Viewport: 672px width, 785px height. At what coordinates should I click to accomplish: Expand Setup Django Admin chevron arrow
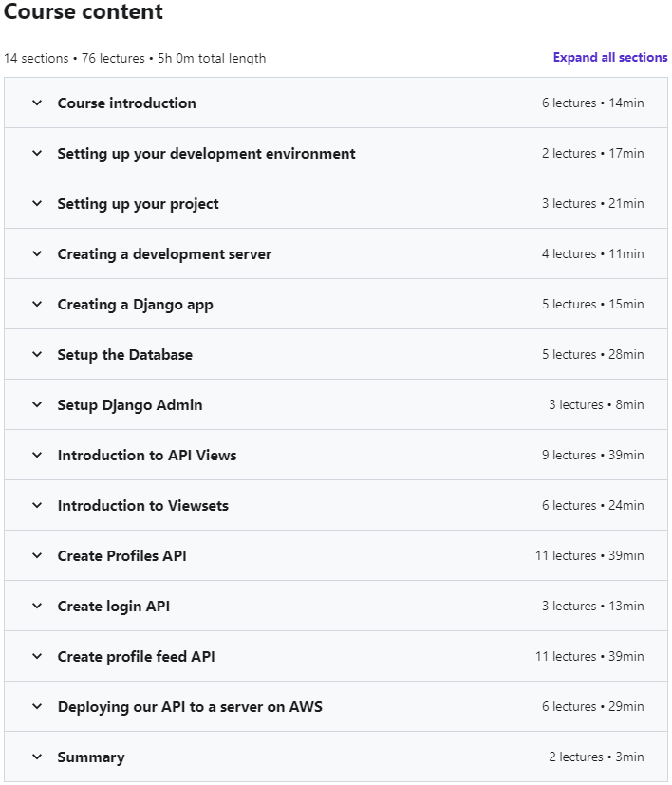[37, 405]
